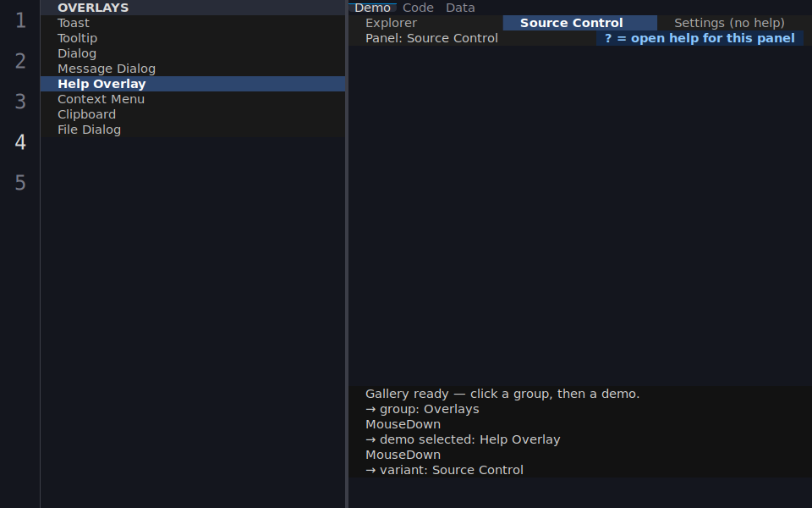Select group 1 in the number rail
This screenshot has width=812, height=508.
point(20,20)
